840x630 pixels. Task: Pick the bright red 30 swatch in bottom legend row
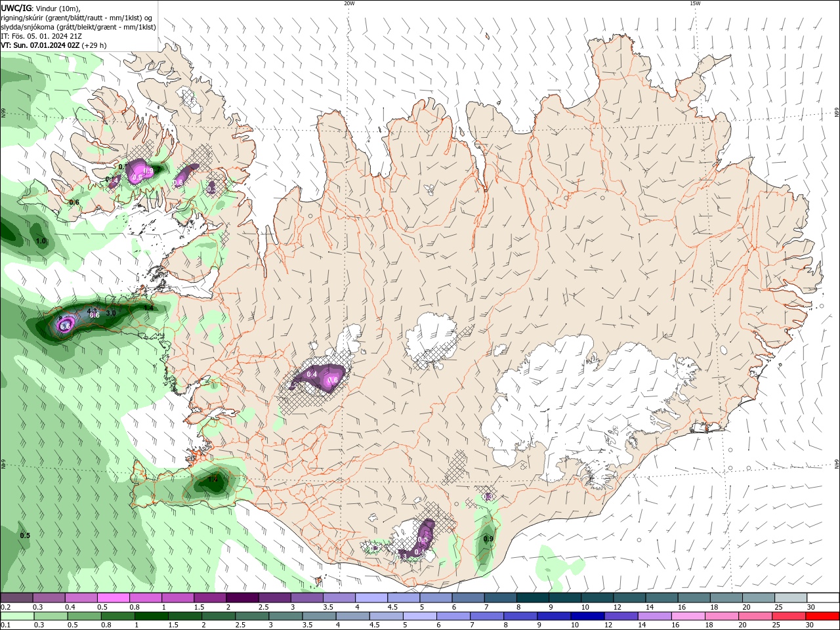click(x=822, y=616)
